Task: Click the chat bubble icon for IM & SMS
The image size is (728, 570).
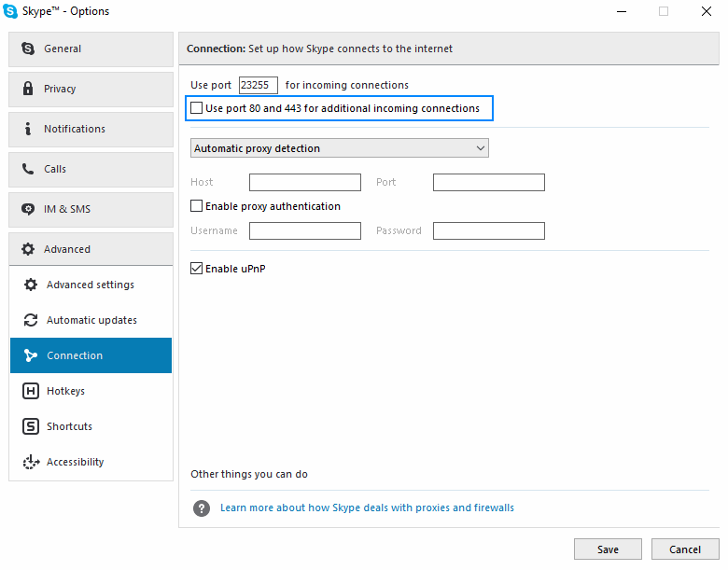Action: [28, 209]
